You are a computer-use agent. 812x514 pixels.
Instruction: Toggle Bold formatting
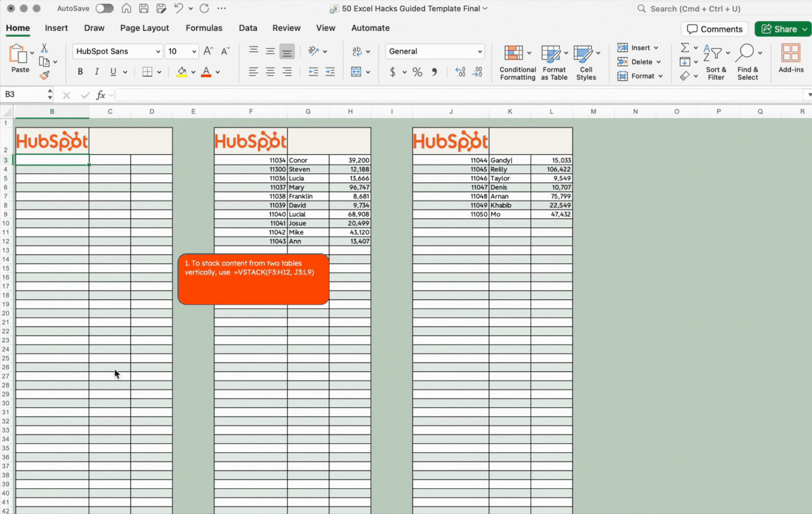80,72
